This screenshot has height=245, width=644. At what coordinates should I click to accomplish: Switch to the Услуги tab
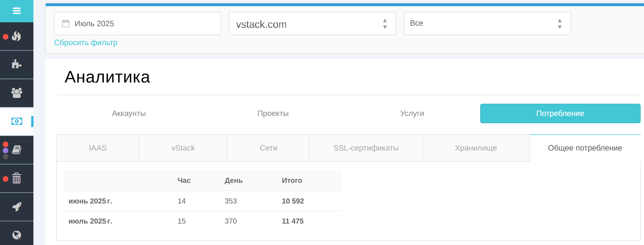412,113
